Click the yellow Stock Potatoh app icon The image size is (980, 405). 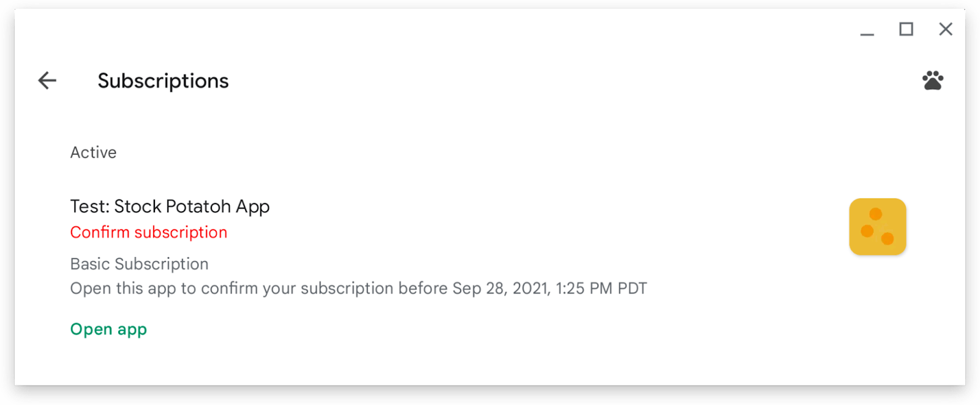[878, 226]
